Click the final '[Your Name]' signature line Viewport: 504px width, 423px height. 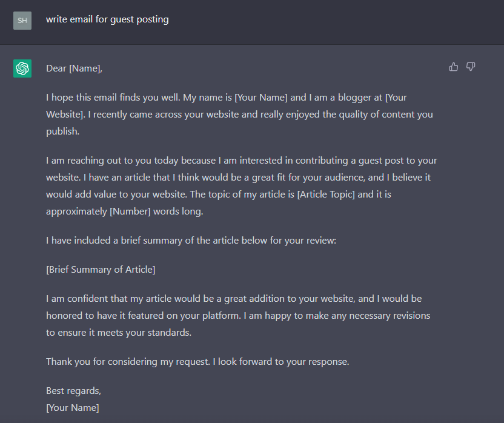click(x=73, y=408)
